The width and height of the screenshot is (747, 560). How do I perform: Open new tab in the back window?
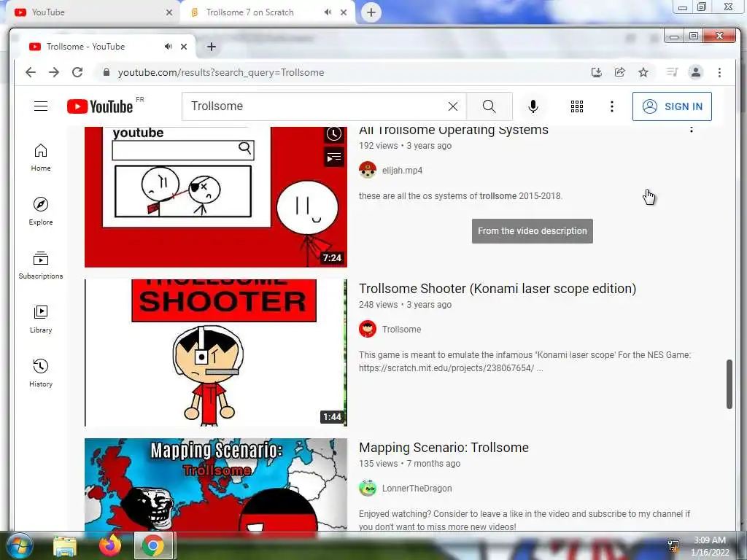[371, 12]
